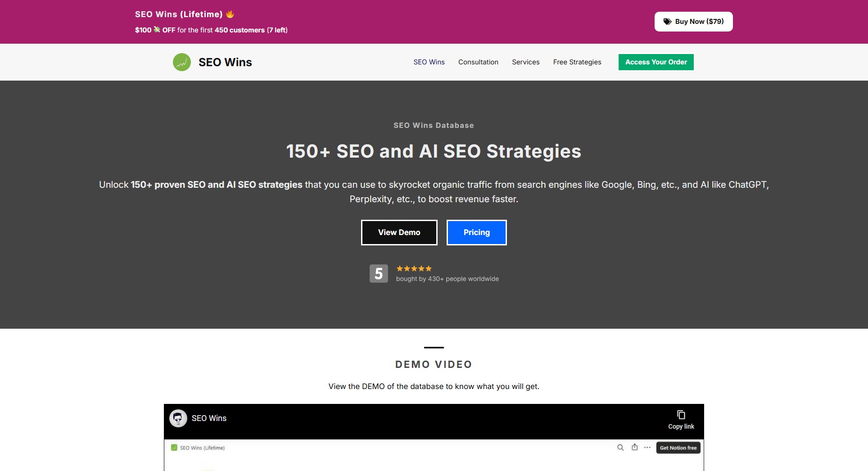The image size is (868, 471).
Task: Click the number 5 rating badge
Action: pos(379,273)
